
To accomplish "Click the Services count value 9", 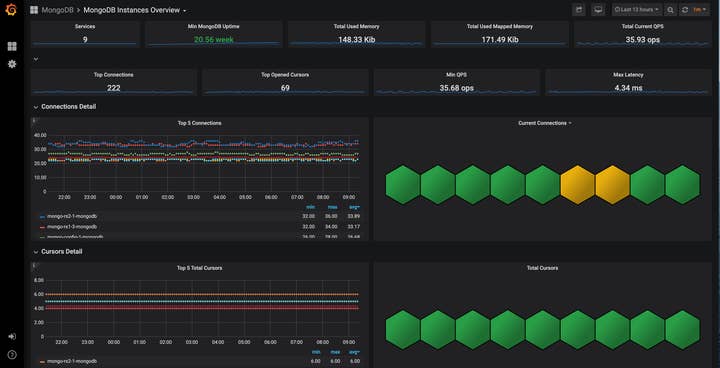I will pos(85,40).
